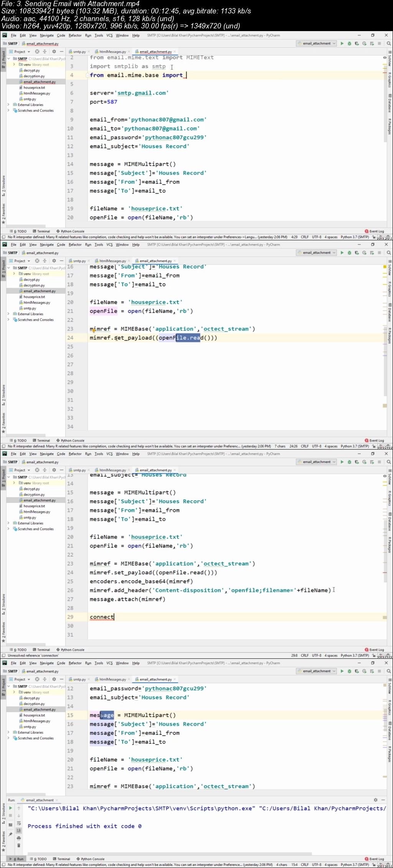The height and width of the screenshot is (868, 393).
Task: Open Python 3.7 (SMTP) interpreter selector, first frame
Action: point(355,237)
